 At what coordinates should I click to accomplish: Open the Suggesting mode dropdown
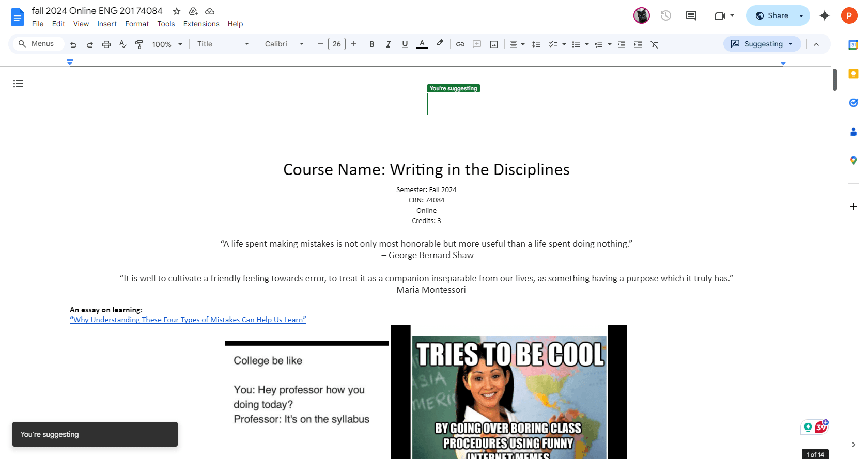click(x=762, y=44)
